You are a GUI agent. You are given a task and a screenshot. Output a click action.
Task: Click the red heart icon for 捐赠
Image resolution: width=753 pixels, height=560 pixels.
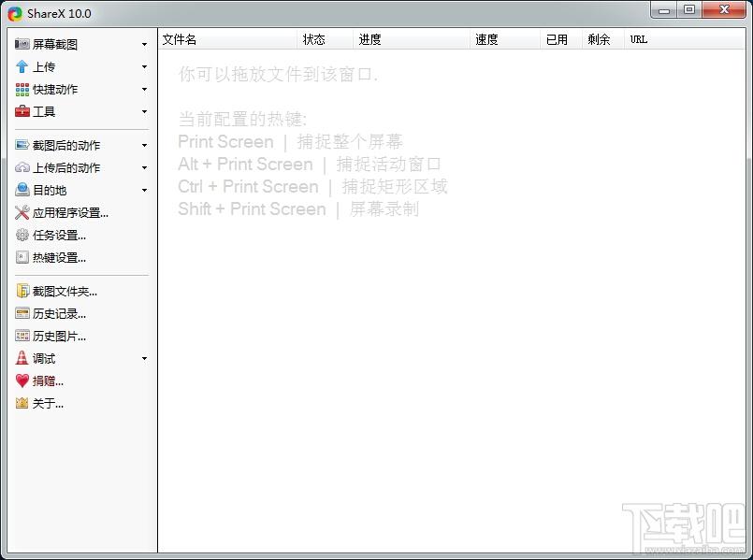point(22,381)
